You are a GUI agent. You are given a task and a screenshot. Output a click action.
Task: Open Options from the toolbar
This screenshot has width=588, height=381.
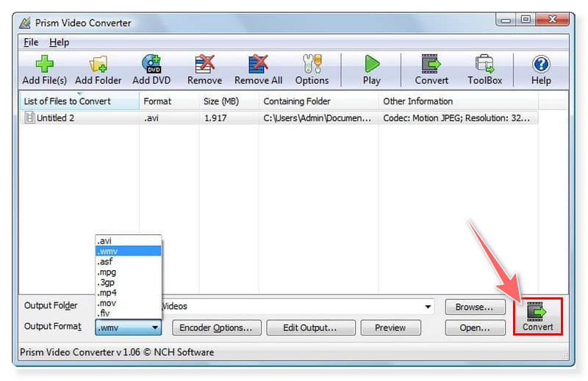click(x=312, y=70)
